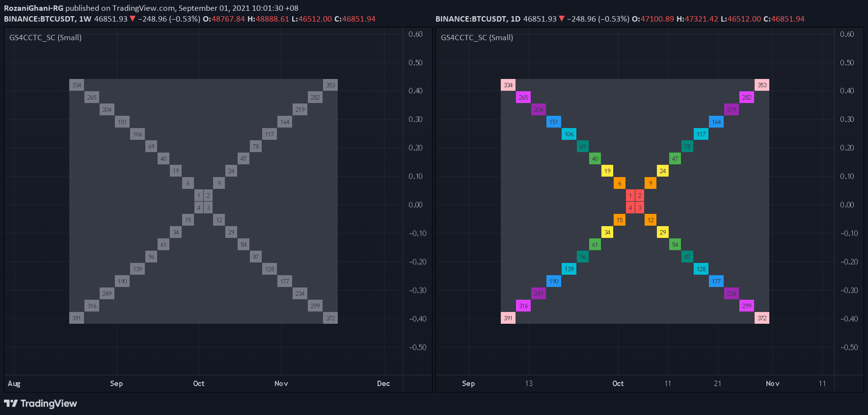Pick the blue 164 cell in right chart
Viewport: 868px width, 415px height.
click(x=716, y=122)
